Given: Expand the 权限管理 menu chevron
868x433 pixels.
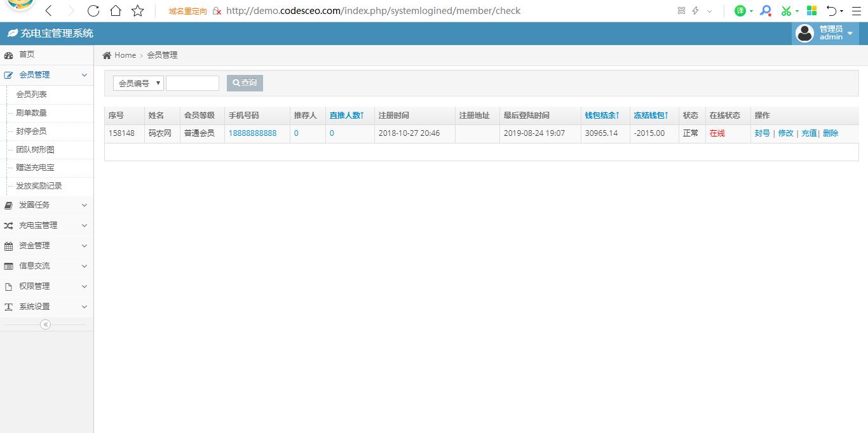Looking at the screenshot, I should tap(84, 286).
